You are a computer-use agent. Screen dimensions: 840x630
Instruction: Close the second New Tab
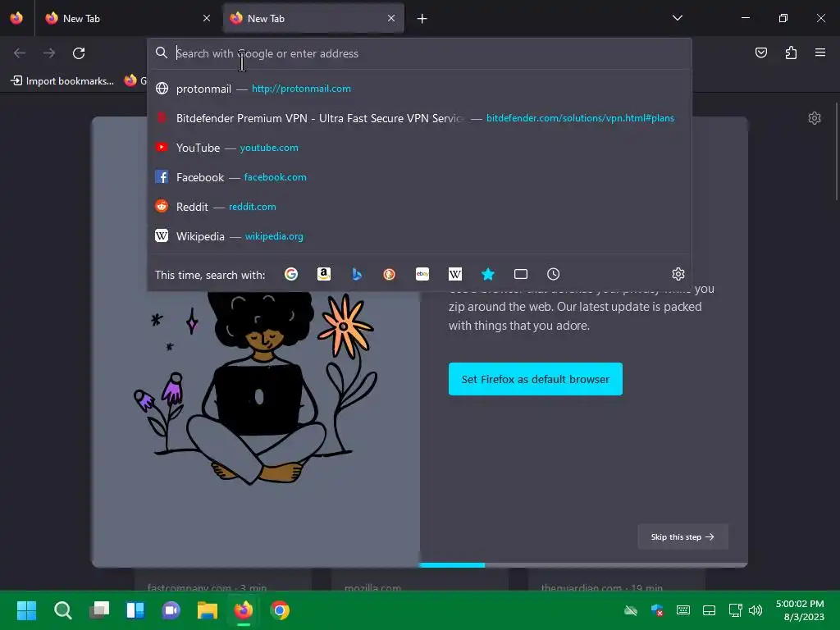[x=391, y=19]
